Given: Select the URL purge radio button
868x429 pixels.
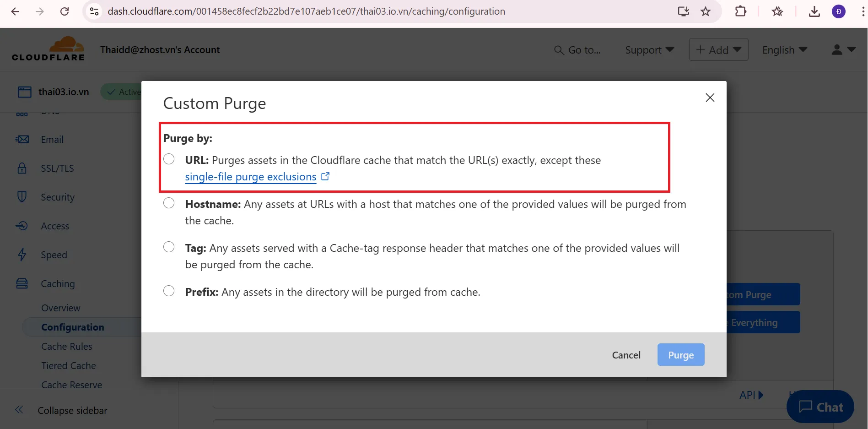Looking at the screenshot, I should coord(169,159).
